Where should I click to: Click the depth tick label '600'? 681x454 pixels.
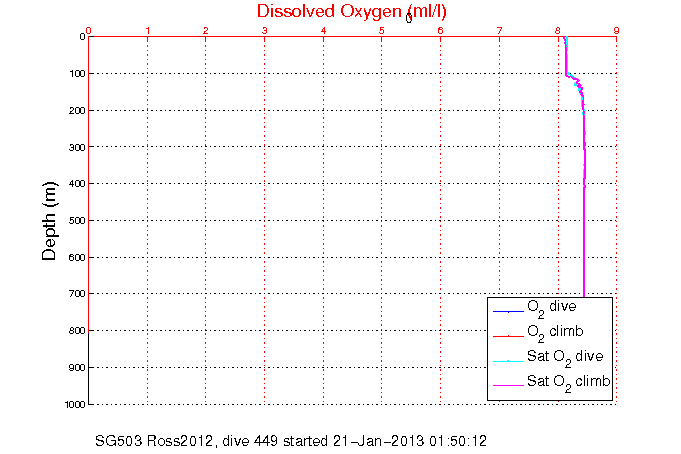coord(77,258)
